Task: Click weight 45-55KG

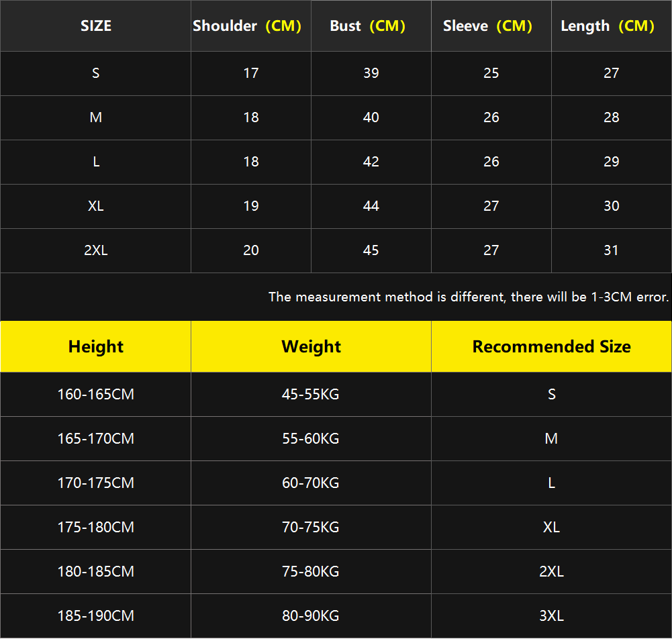Action: 311,395
